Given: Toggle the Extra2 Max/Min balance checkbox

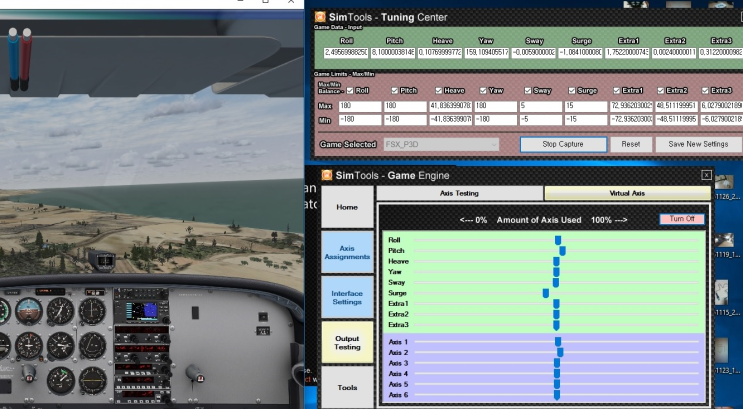Looking at the screenshot, I should [x=661, y=91].
